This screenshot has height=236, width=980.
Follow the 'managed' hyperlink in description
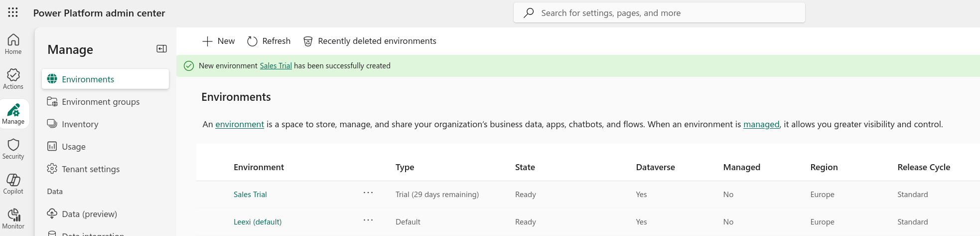tap(761, 124)
